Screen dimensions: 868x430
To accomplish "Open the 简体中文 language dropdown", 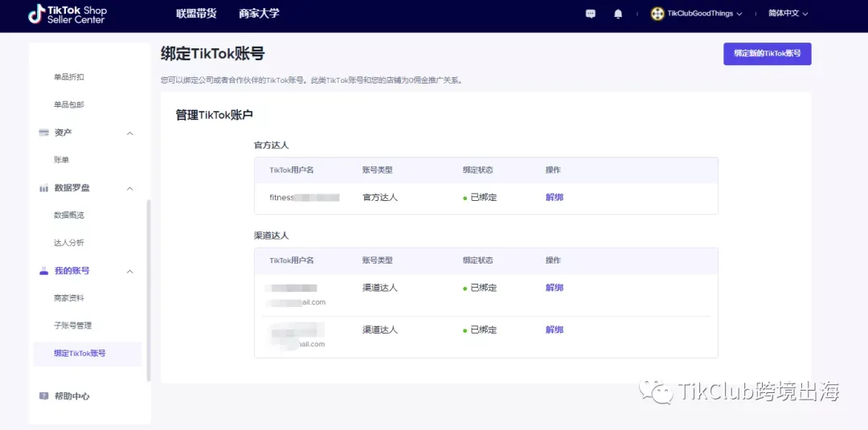I will 788,14.
